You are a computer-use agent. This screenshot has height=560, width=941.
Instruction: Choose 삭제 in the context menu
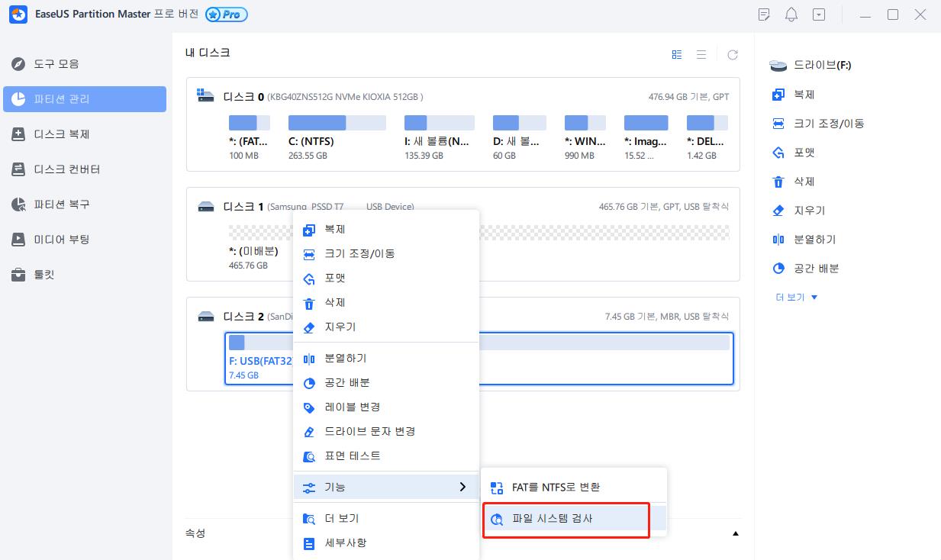pyautogui.click(x=386, y=303)
